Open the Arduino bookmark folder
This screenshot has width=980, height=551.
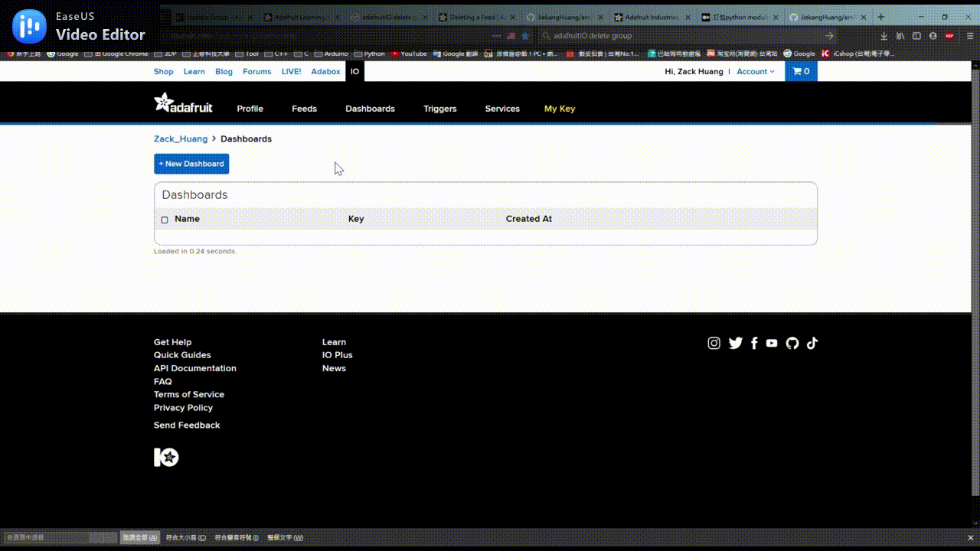tap(332, 54)
